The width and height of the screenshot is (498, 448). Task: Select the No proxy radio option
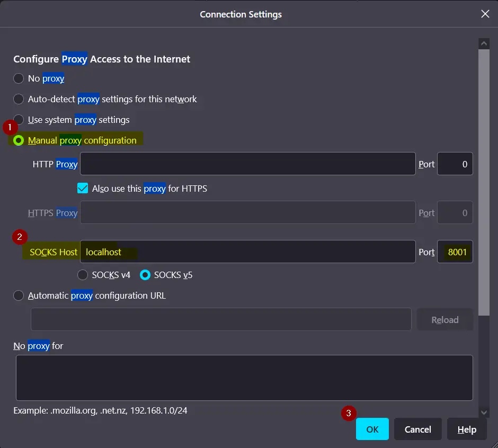[19, 78]
